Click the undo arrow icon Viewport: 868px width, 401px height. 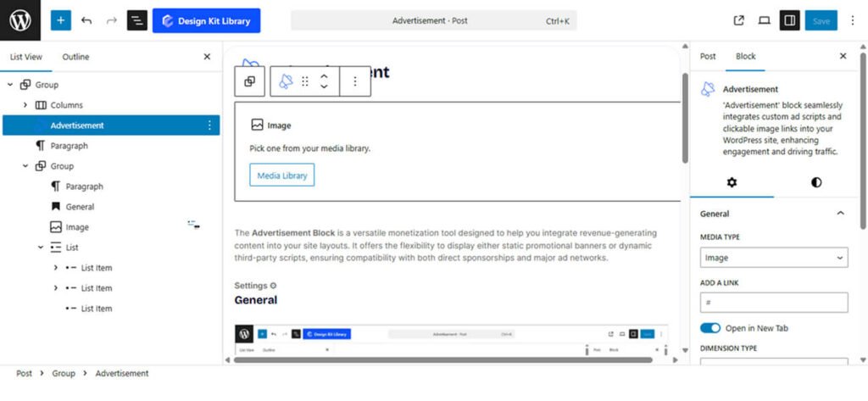pyautogui.click(x=86, y=20)
